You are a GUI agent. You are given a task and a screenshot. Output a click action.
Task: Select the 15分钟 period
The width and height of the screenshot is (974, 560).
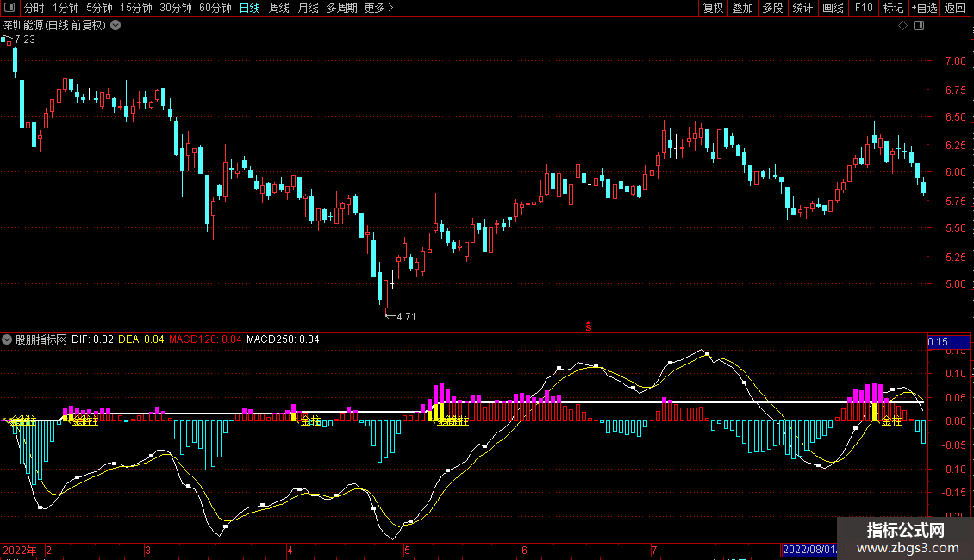click(135, 8)
